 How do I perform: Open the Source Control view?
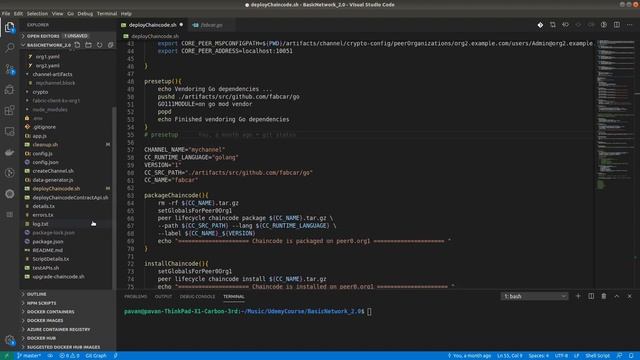pyautogui.click(x=9, y=69)
